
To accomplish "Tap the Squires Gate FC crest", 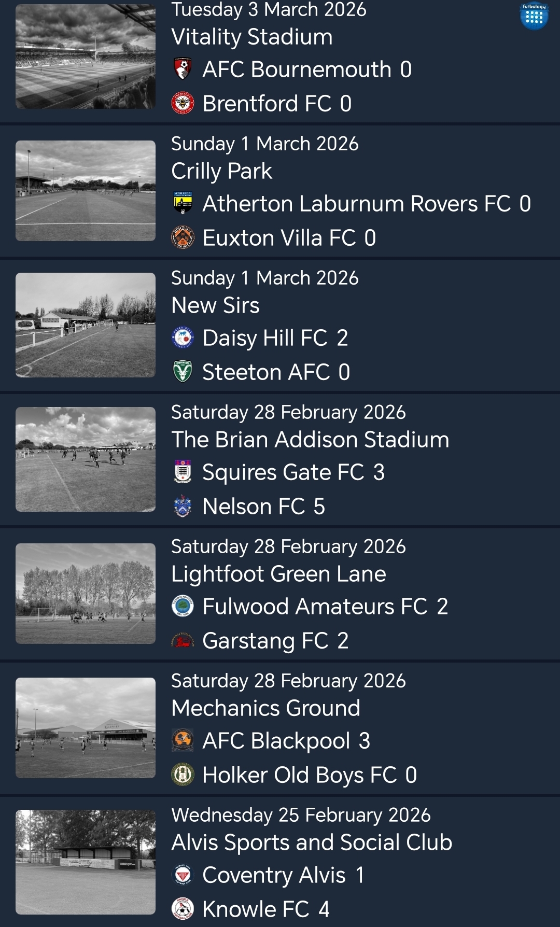I will [x=183, y=472].
